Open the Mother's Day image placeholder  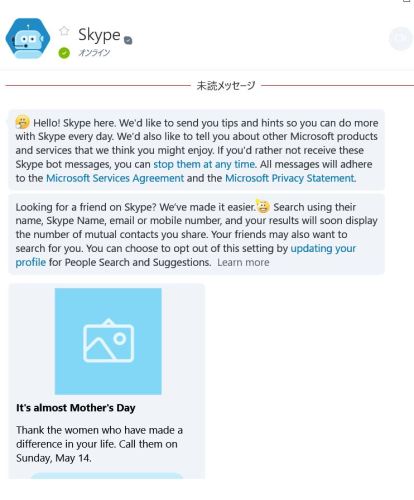pyautogui.click(x=108, y=341)
